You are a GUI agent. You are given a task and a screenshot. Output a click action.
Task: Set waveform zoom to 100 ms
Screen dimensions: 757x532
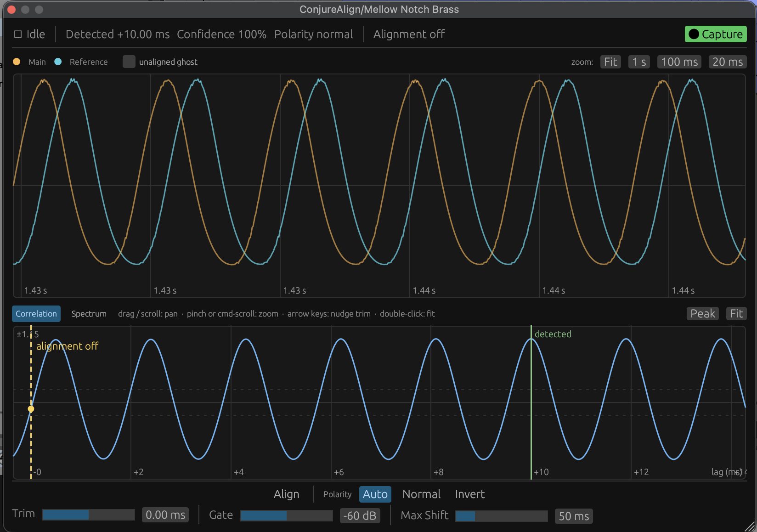point(679,62)
